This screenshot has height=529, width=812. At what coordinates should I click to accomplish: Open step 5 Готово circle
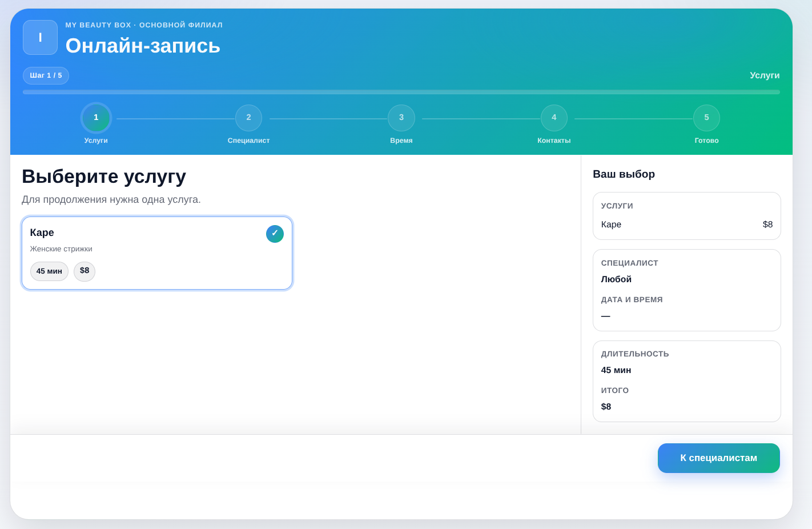(x=706, y=118)
